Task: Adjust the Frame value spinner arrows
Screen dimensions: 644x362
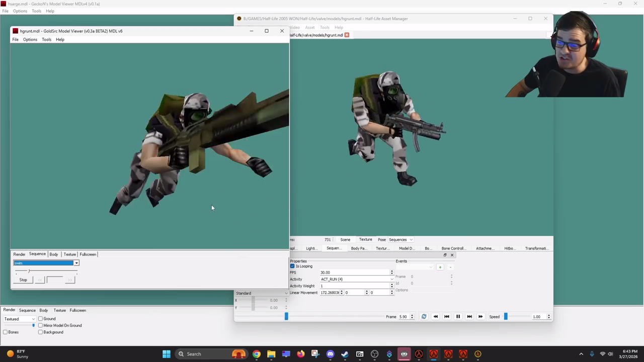Action: [x=412, y=317]
